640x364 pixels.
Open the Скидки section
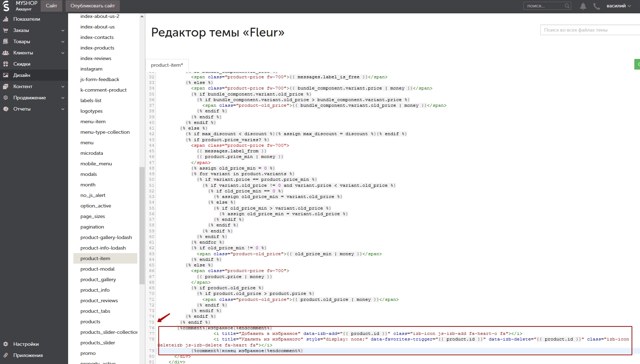(34, 64)
